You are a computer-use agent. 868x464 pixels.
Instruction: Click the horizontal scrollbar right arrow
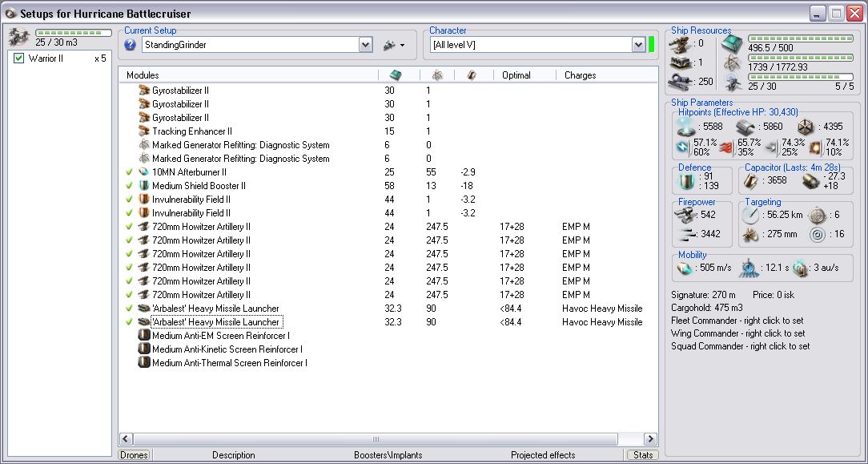650,439
